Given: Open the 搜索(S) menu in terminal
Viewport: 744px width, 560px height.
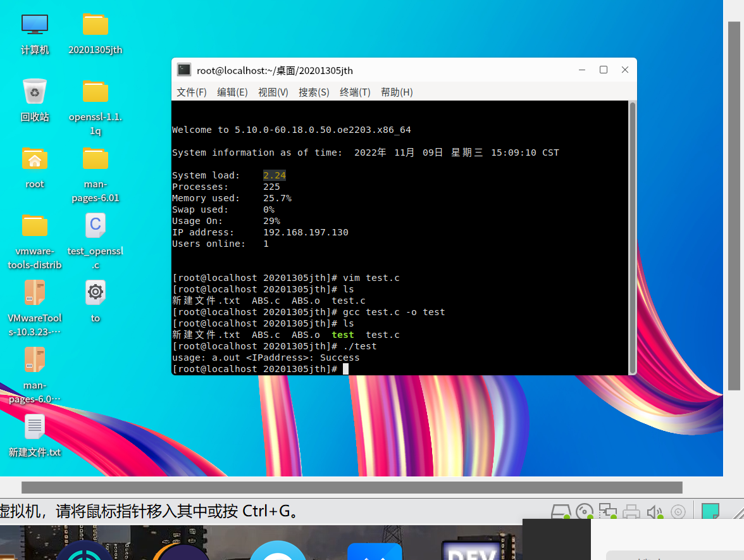Looking at the screenshot, I should [314, 92].
